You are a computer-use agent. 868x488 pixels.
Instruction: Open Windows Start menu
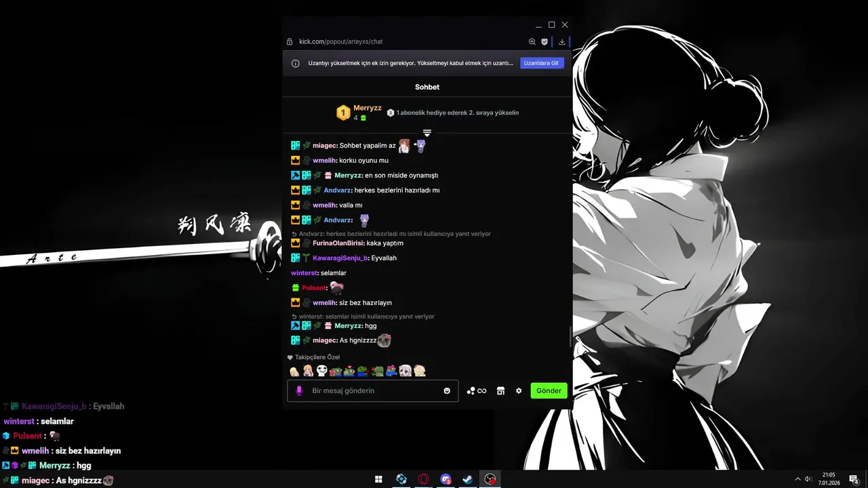[379, 479]
